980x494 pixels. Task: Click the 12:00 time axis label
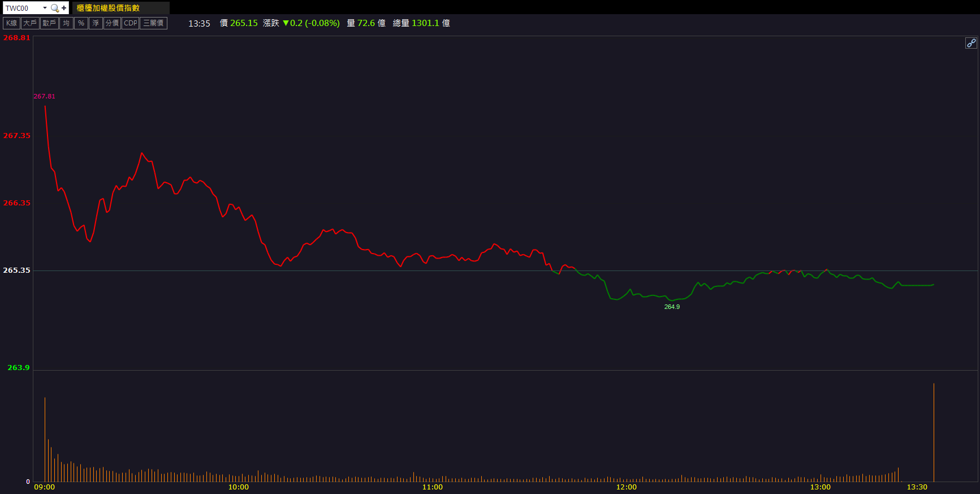626,487
